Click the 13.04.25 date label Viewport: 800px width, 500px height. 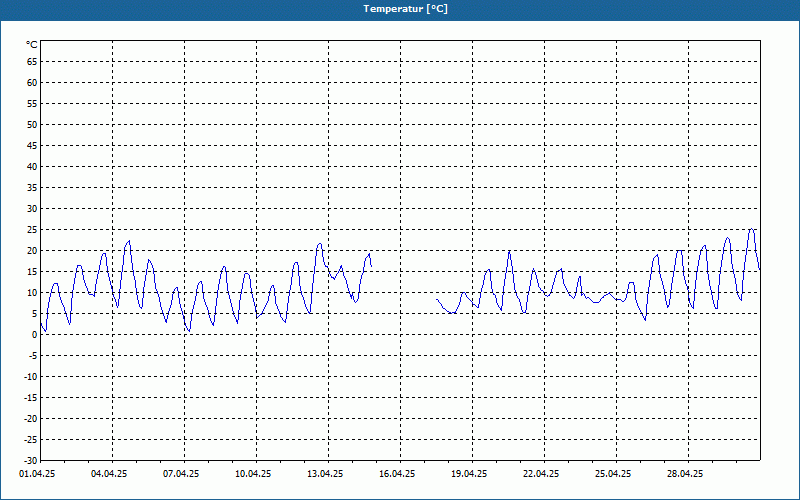[x=325, y=474]
